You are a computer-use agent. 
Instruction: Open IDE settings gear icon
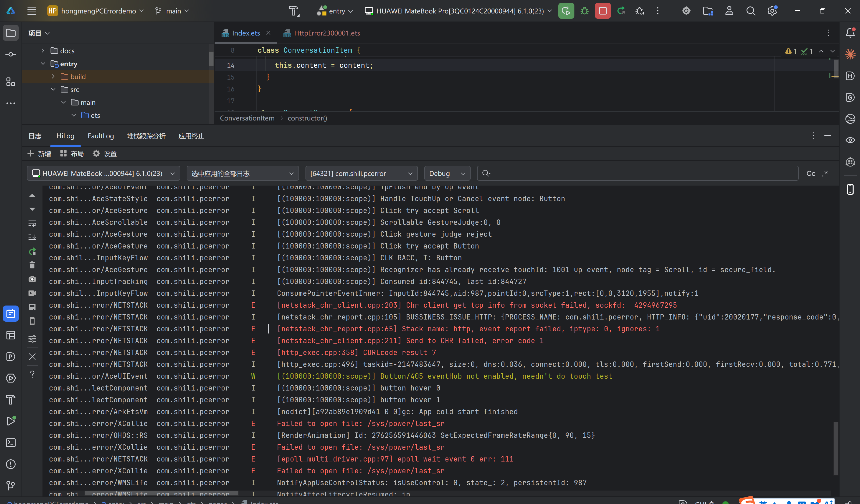point(772,11)
